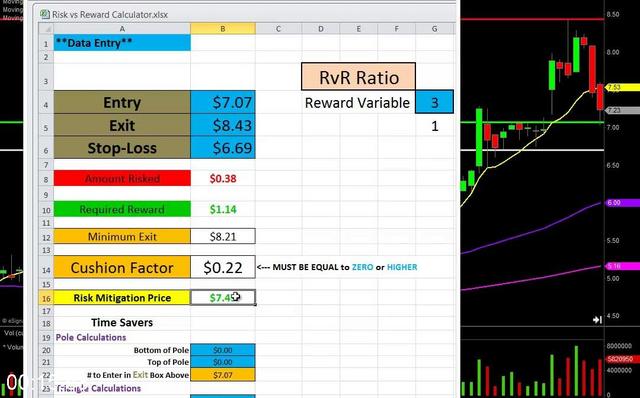This screenshot has height=398, width=640.
Task: Click the $1.14 Required Reward value
Action: [x=223, y=209]
